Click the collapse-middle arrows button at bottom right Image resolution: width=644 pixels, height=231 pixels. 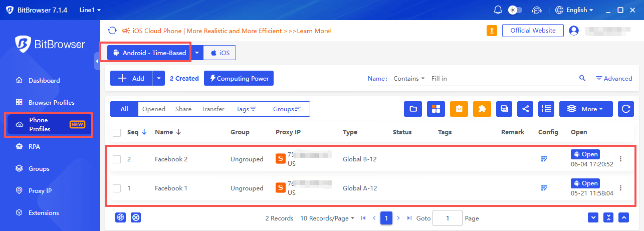pos(608,217)
